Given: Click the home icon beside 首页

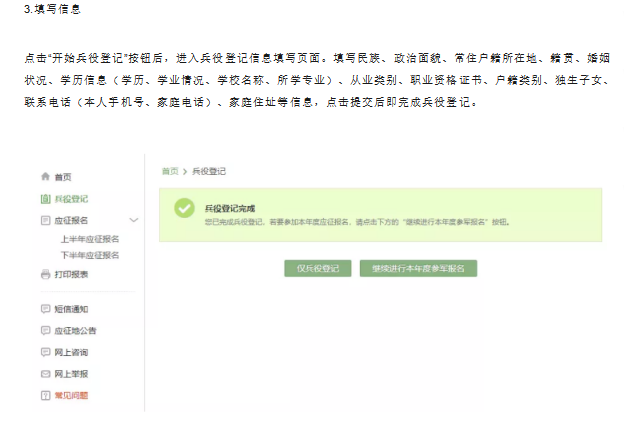Looking at the screenshot, I should (x=45, y=177).
